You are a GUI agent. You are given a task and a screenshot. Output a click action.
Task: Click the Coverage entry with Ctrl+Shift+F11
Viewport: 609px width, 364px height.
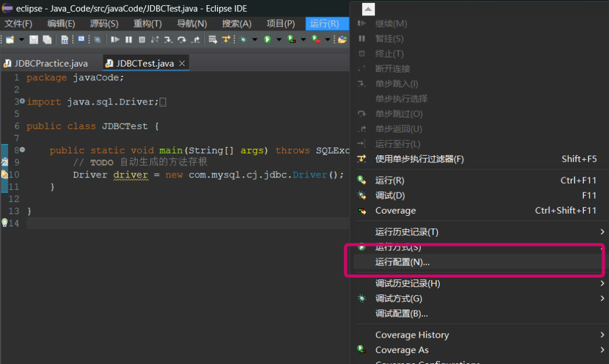click(396, 211)
